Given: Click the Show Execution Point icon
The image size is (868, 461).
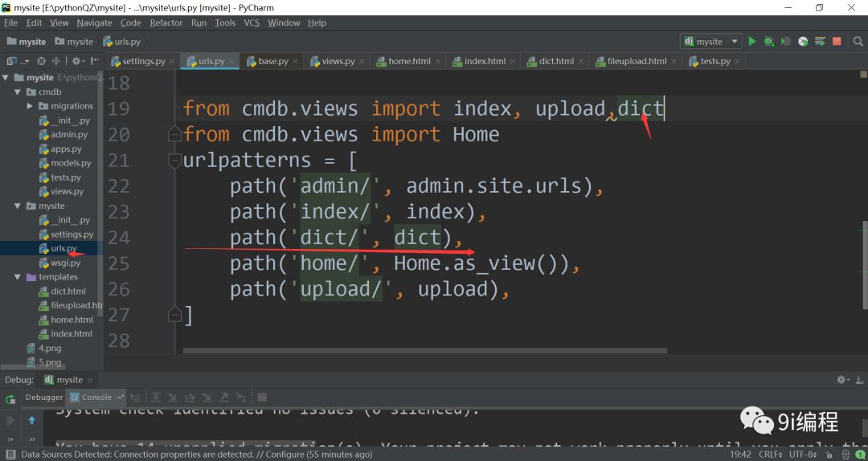Looking at the screenshot, I should click(136, 398).
